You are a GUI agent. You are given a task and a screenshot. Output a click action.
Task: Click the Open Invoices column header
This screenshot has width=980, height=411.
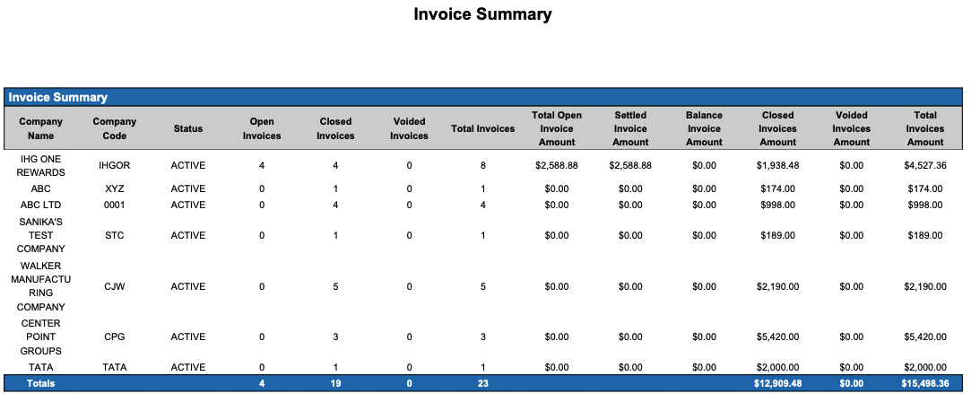point(262,128)
